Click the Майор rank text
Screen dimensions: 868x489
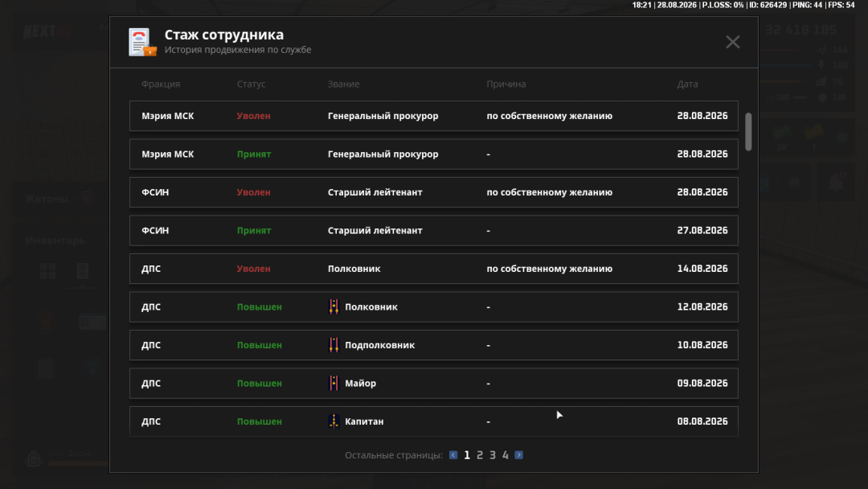[360, 383]
